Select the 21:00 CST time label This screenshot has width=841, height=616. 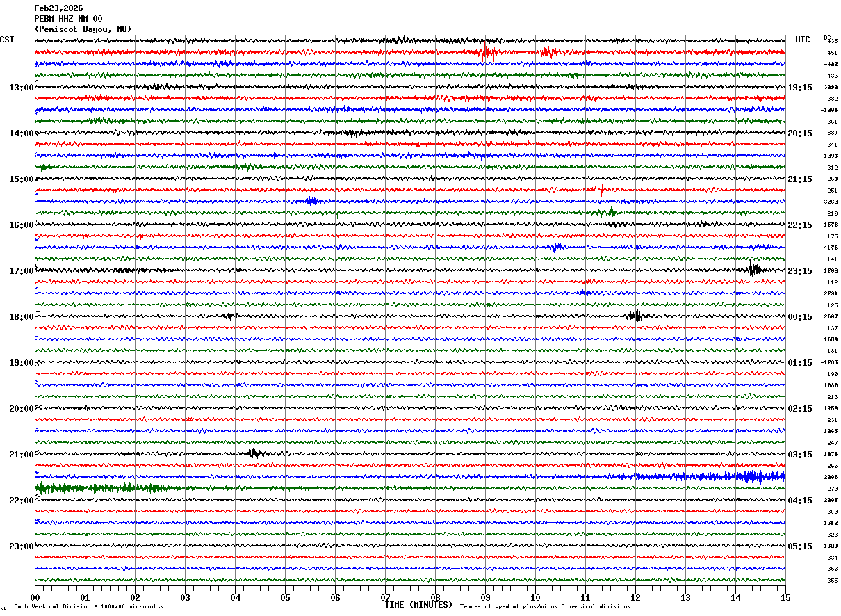(x=21, y=455)
